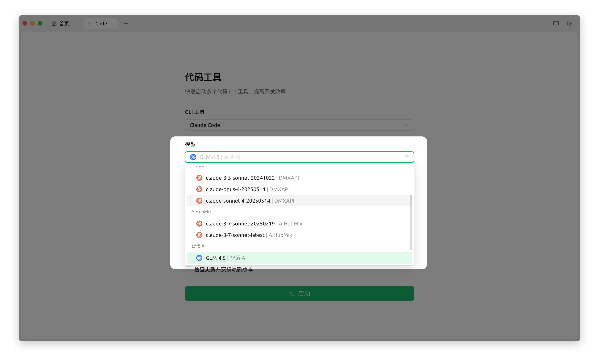Click the 模型 search input field

(x=299, y=157)
